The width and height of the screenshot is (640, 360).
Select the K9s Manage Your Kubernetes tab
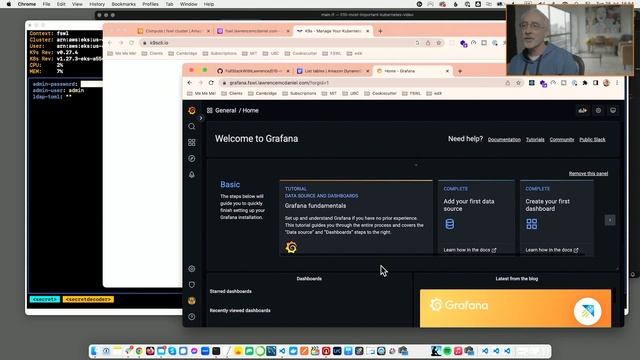333,31
